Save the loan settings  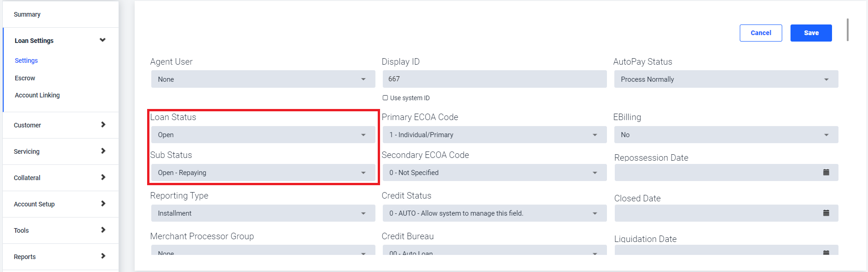point(811,33)
